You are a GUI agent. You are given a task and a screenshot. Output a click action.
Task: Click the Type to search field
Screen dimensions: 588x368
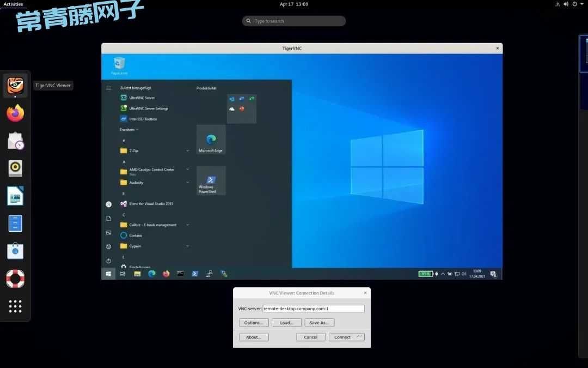click(x=294, y=21)
